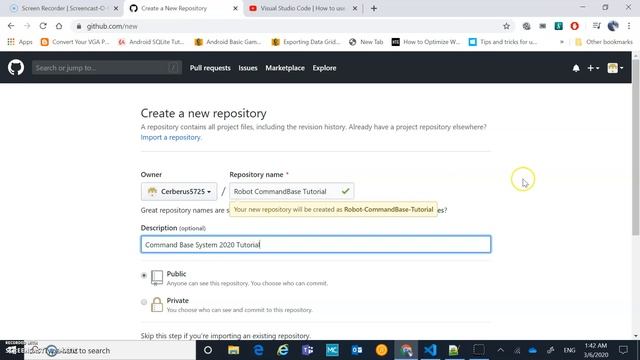Go back with the browser back arrow

(x=11, y=26)
